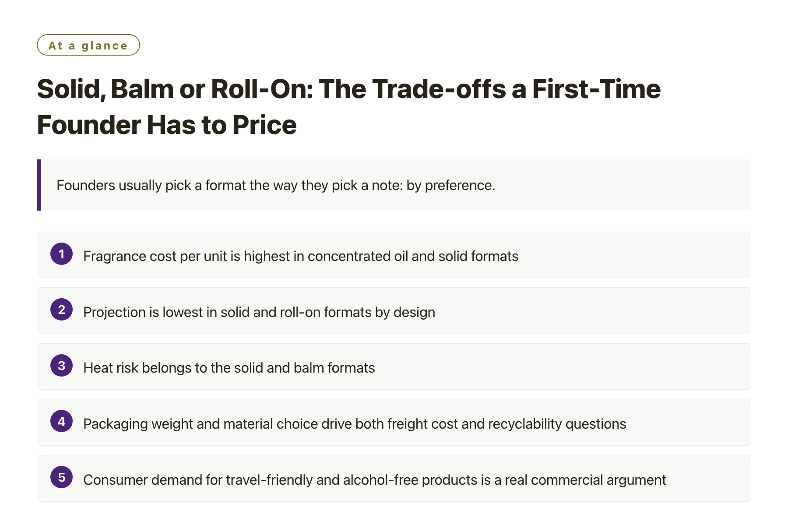Click the 'At a glance' pill badge
The height and width of the screenshot is (532, 788).
pos(88,45)
